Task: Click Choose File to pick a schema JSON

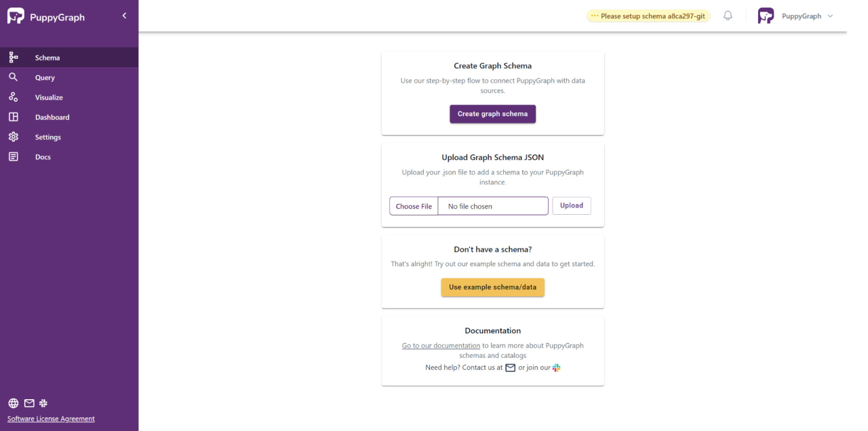Action: [x=414, y=205]
